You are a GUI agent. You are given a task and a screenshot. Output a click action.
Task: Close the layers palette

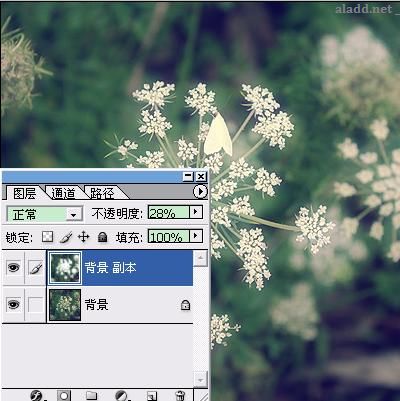[x=201, y=176]
